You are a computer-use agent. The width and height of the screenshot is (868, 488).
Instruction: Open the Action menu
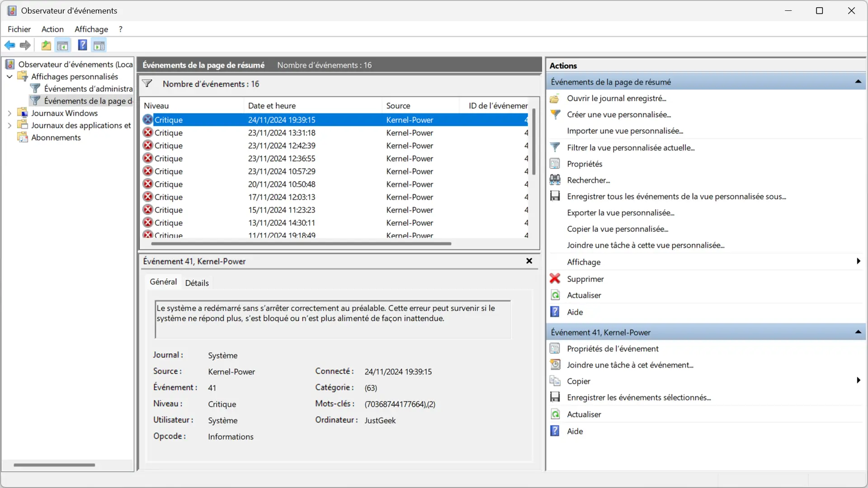52,29
